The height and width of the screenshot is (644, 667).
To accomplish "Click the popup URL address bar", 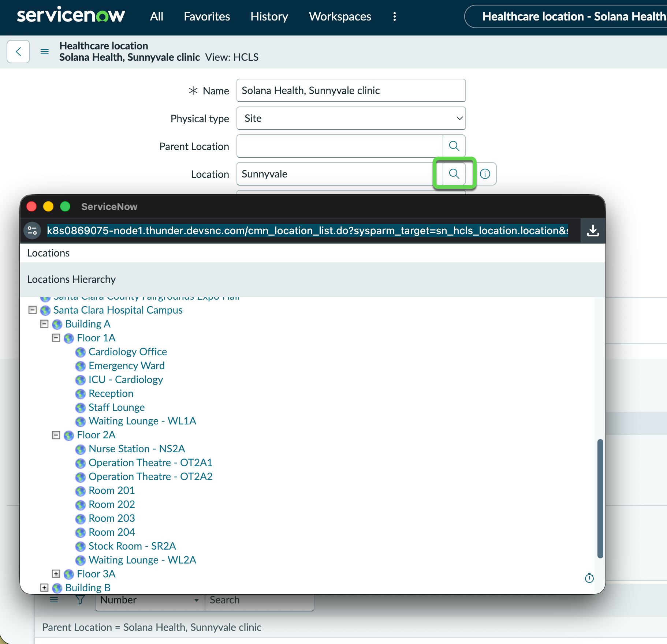I will (x=308, y=231).
